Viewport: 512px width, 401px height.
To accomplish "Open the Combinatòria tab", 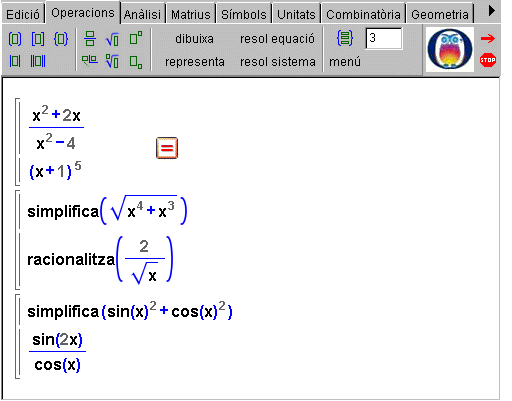I will point(363,15).
